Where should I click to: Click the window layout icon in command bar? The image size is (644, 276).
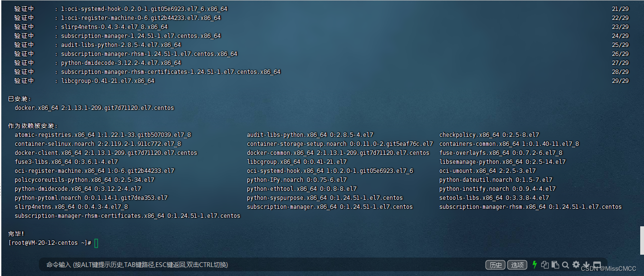597,265
